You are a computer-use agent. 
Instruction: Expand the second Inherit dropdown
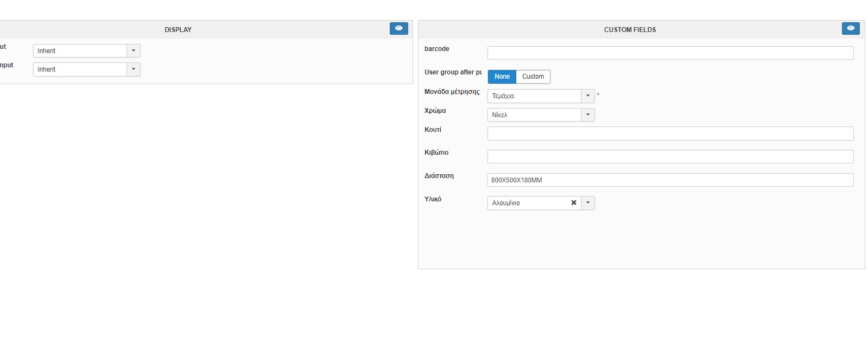(134, 69)
